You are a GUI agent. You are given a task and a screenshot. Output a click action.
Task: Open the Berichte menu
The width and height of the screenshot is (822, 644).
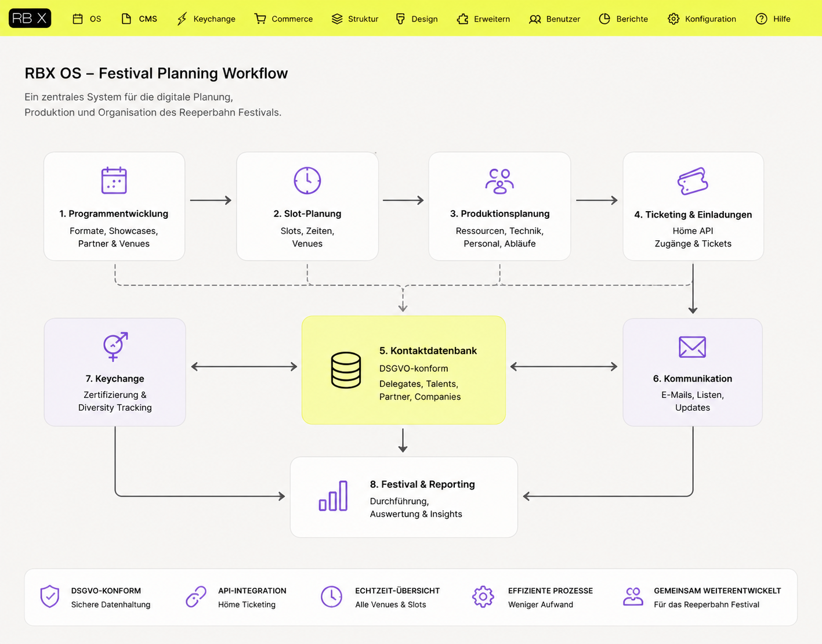click(x=624, y=19)
